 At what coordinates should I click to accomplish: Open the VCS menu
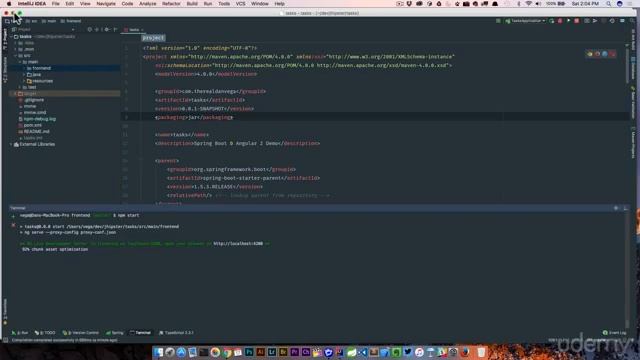tap(241, 4)
